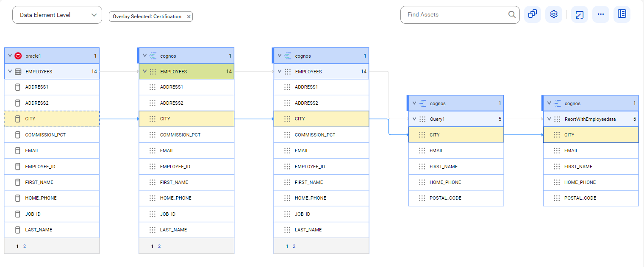Click JOB_ID column icon in oracle1

pos(17,214)
